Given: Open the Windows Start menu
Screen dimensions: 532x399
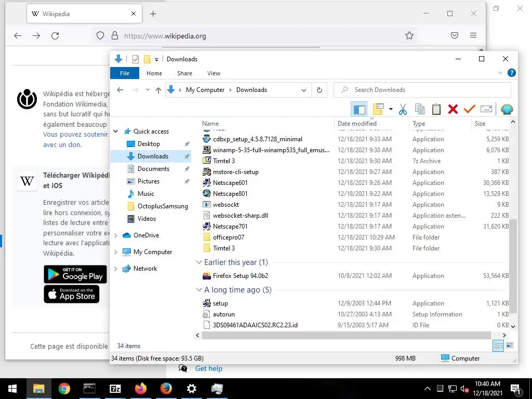Looking at the screenshot, I should [x=12, y=389].
